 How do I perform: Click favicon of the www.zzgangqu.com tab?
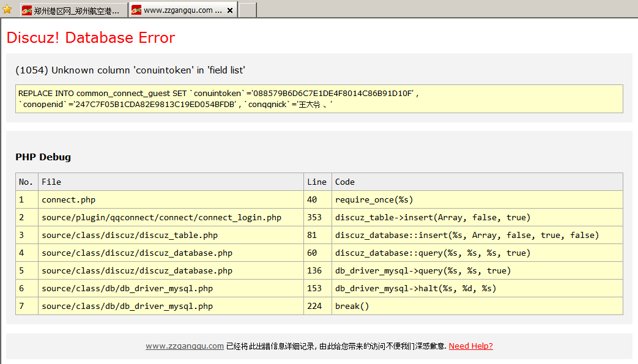[136, 10]
